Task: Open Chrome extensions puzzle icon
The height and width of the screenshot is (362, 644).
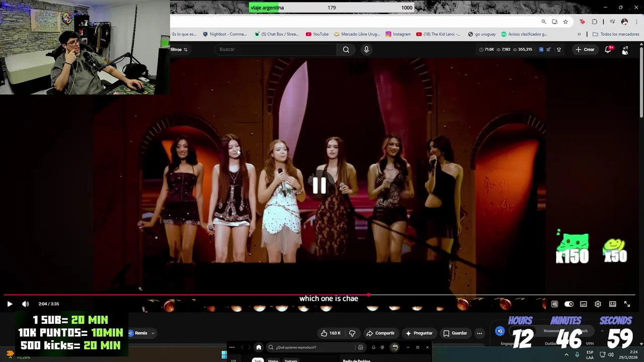Action: click(594, 22)
